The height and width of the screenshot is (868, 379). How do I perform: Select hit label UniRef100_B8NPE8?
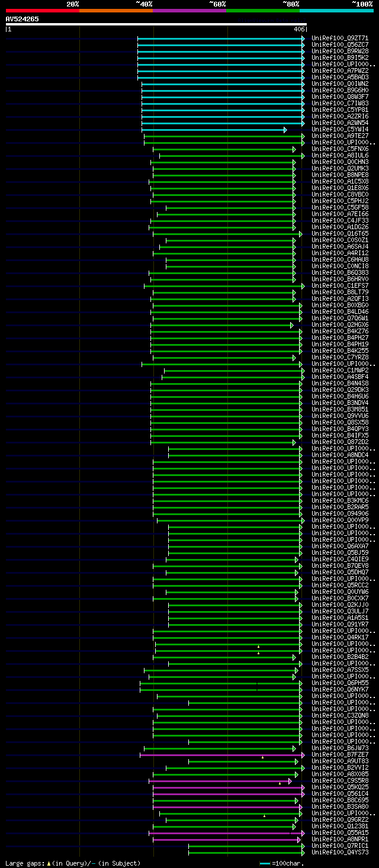[340, 175]
